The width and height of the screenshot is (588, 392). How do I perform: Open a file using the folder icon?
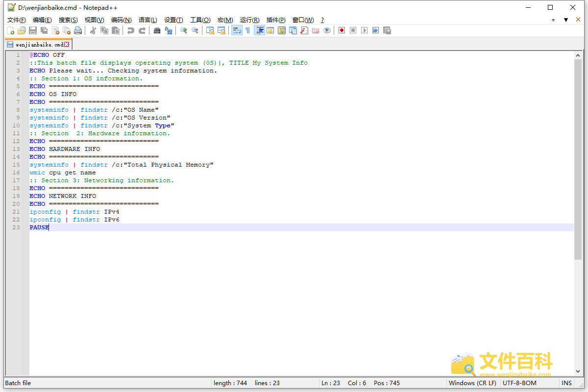(22, 30)
